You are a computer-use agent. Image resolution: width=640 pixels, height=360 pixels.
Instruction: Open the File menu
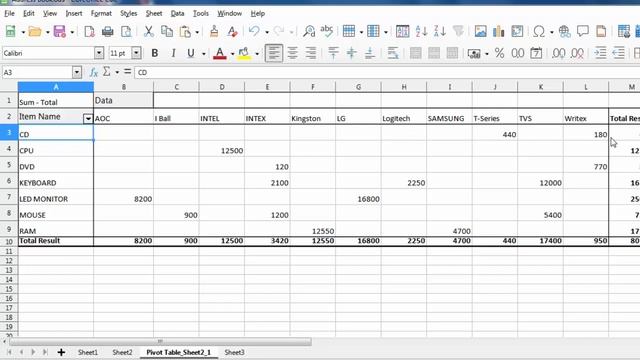pos(9,13)
